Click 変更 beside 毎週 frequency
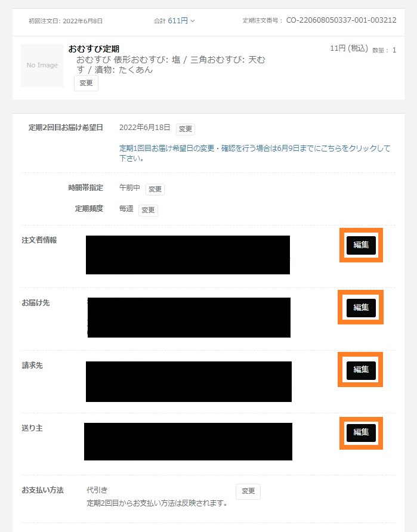This screenshot has height=532, width=417. 148,210
